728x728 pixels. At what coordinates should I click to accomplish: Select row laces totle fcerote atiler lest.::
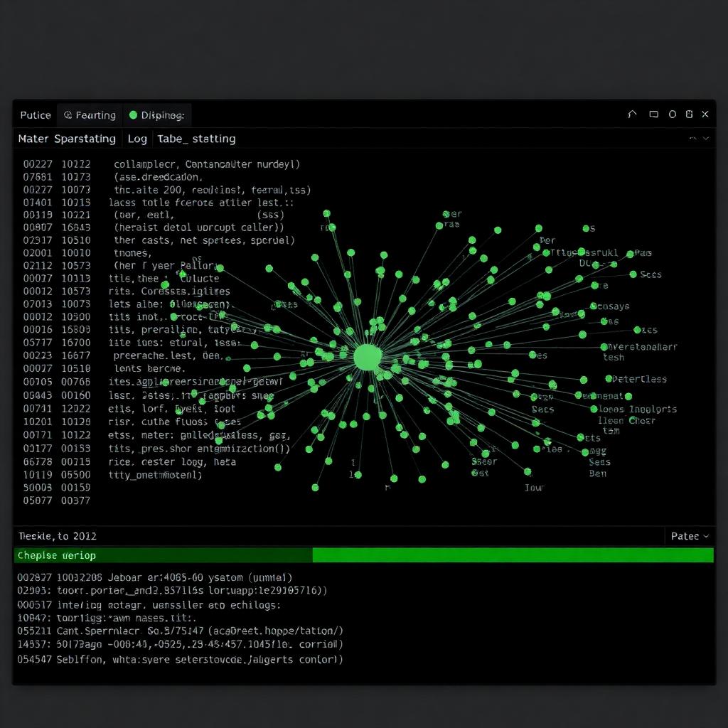201,203
